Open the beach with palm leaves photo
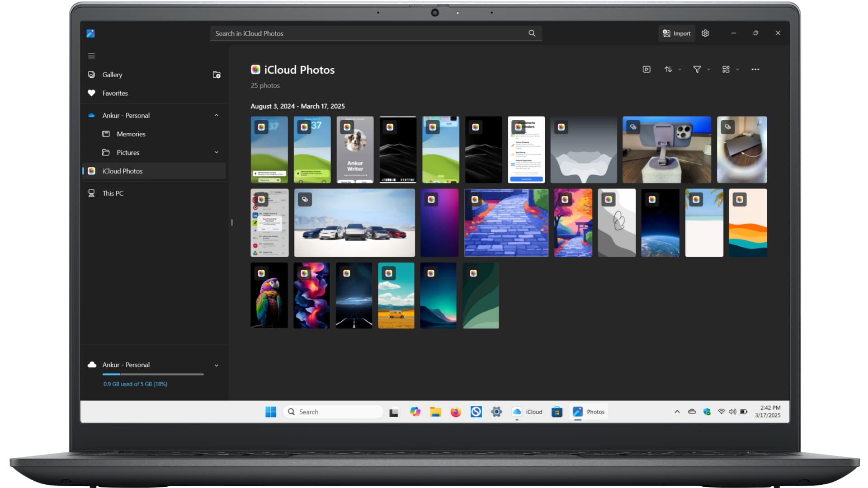This screenshot has width=868, height=488. (x=704, y=223)
